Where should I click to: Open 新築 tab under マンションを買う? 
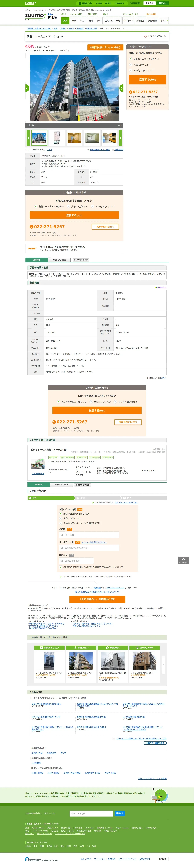74,21
